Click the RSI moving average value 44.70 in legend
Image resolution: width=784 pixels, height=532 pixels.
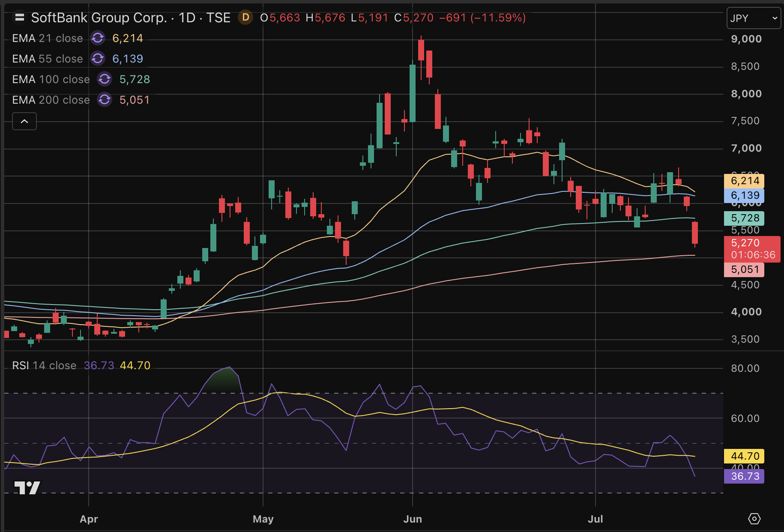(135, 365)
